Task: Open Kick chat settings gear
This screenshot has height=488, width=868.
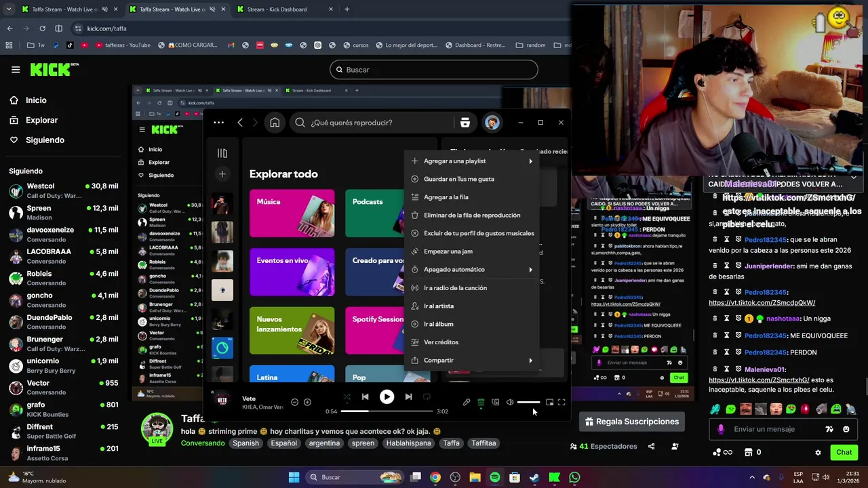Action: [818, 452]
